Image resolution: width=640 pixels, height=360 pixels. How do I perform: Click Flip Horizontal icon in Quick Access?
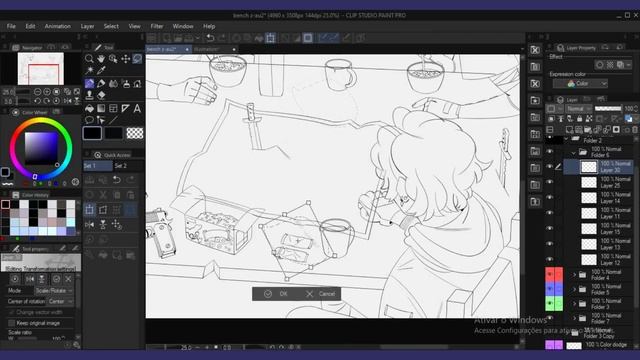click(x=89, y=224)
